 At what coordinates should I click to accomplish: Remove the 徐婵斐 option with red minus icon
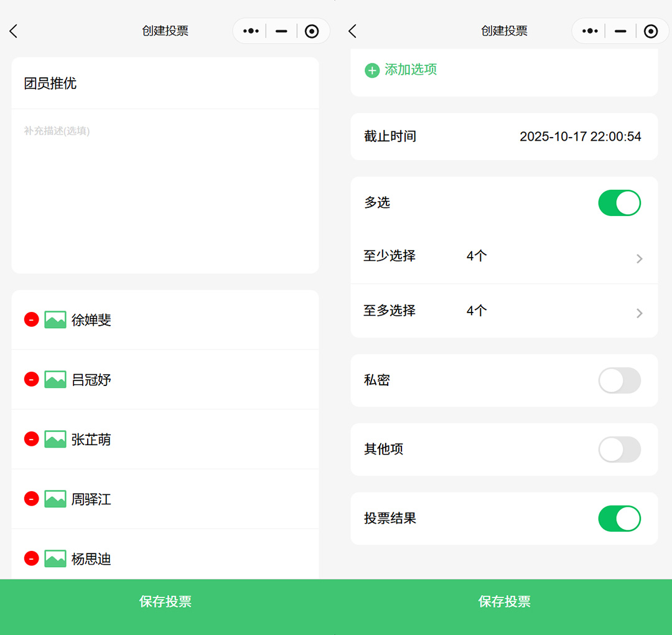tap(32, 320)
